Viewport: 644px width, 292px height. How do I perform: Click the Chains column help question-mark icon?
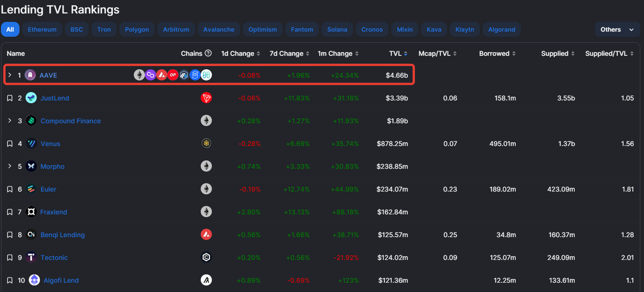coord(208,54)
